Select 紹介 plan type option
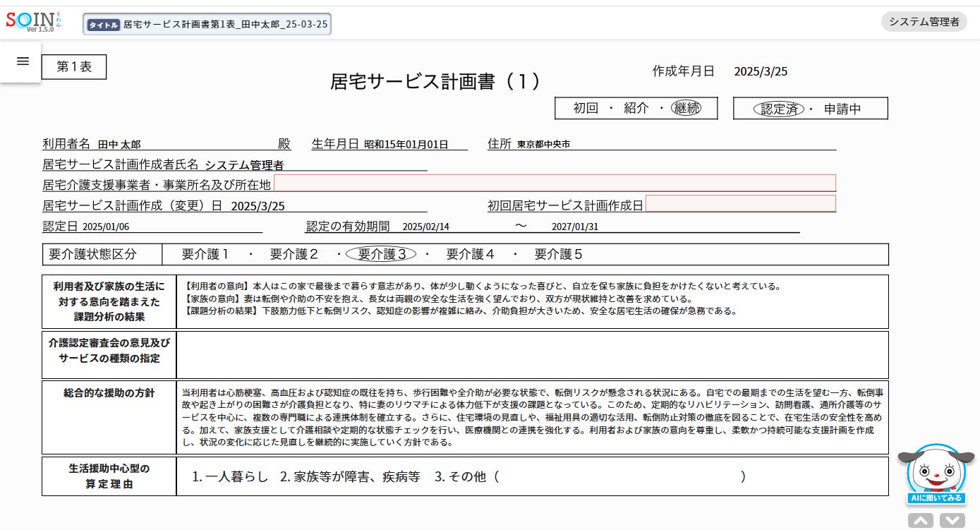Screen dimensions: 980x530 [x=636, y=109]
